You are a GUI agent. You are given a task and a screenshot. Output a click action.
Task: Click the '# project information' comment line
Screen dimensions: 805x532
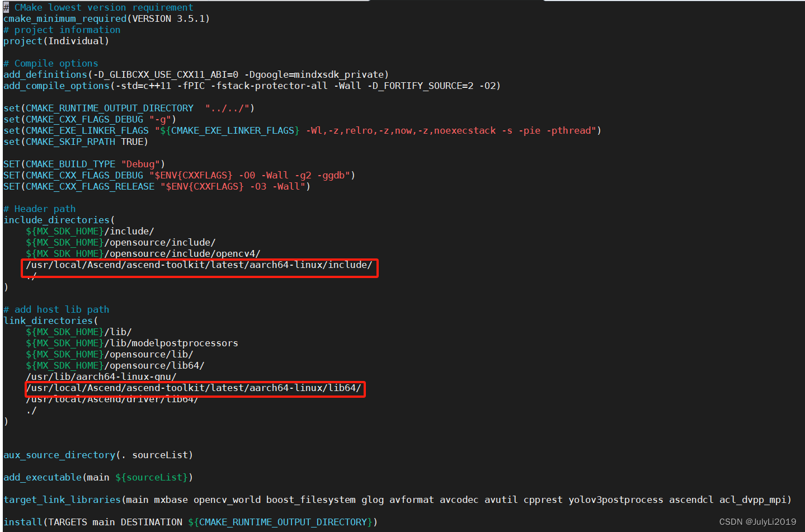(x=62, y=30)
